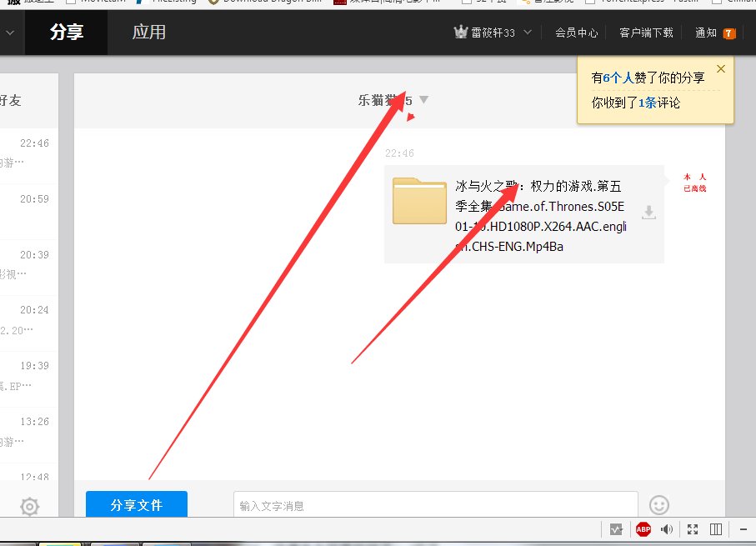
Task: Click the ABP adblocker icon in the status bar
Action: 643,528
